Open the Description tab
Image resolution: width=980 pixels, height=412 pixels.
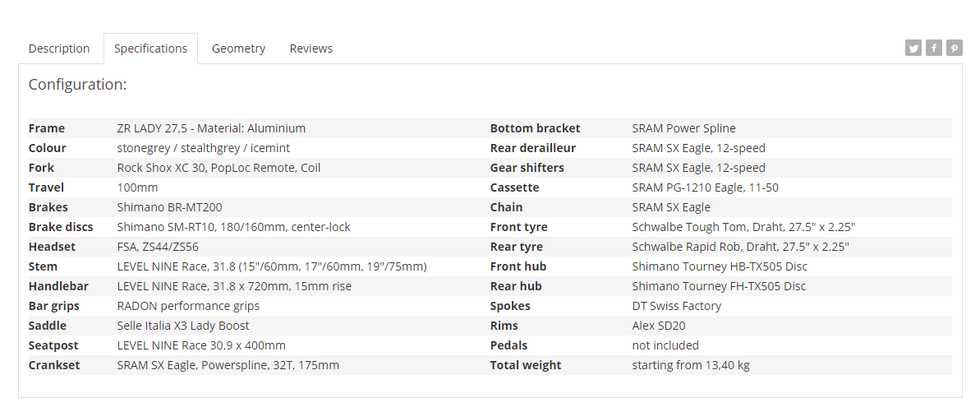pyautogui.click(x=59, y=49)
